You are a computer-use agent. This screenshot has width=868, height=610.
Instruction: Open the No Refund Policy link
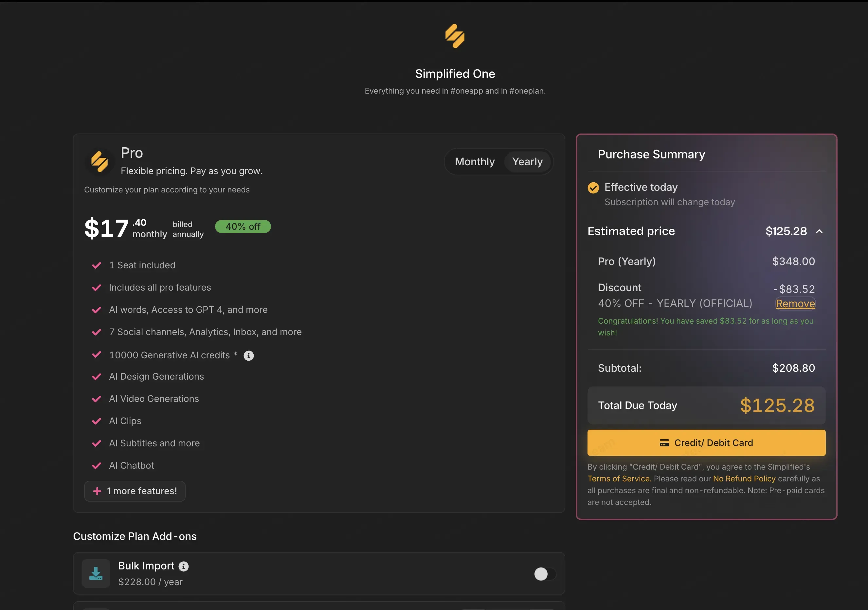coord(744,478)
